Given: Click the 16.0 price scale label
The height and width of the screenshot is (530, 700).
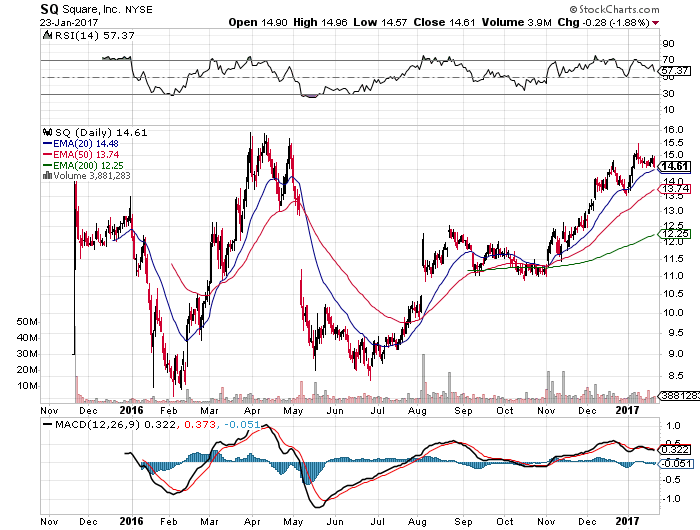Looking at the screenshot, I should point(673,129).
